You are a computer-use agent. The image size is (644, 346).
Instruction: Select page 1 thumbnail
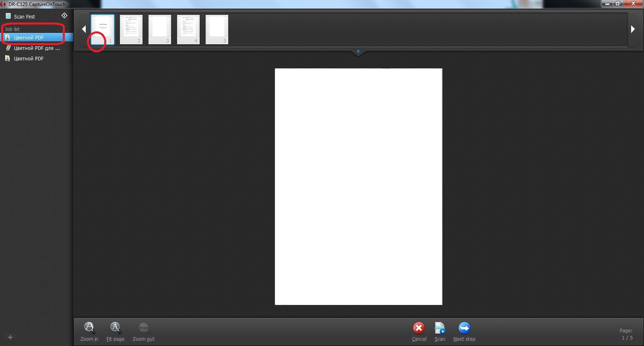click(x=103, y=29)
